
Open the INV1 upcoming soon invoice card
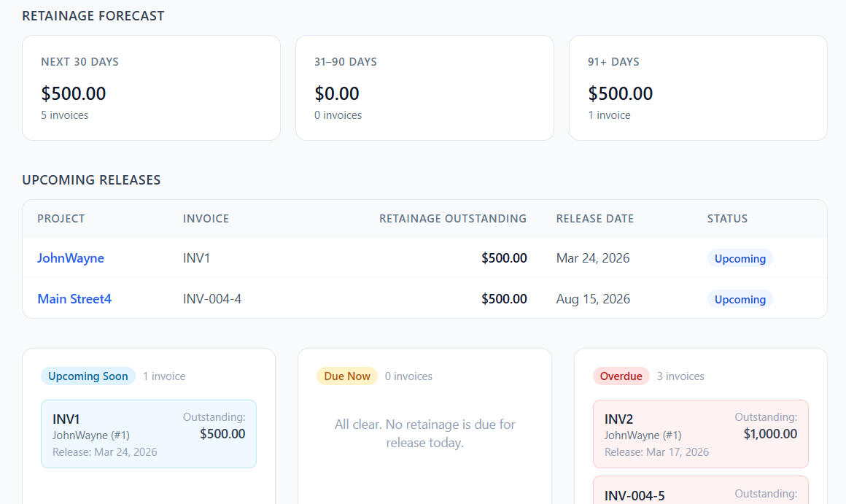click(x=149, y=434)
